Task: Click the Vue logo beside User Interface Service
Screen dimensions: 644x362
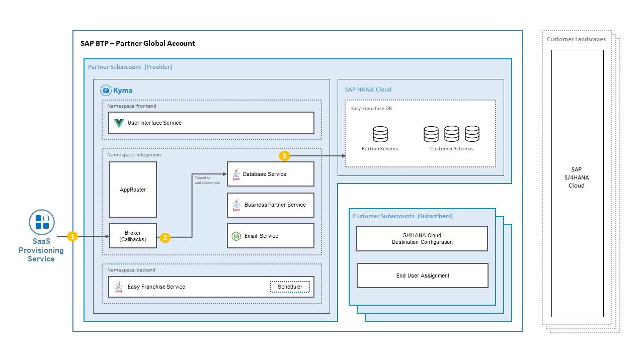Action: coord(119,123)
